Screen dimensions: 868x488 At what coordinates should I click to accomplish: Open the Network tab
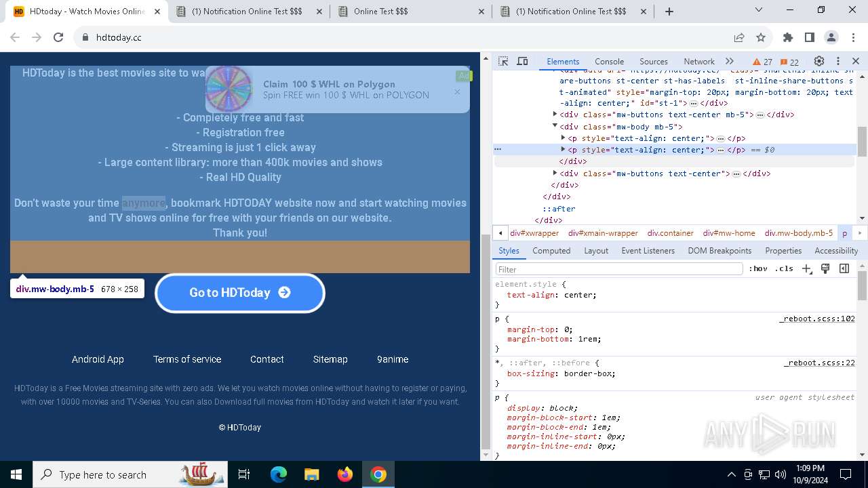tap(699, 61)
